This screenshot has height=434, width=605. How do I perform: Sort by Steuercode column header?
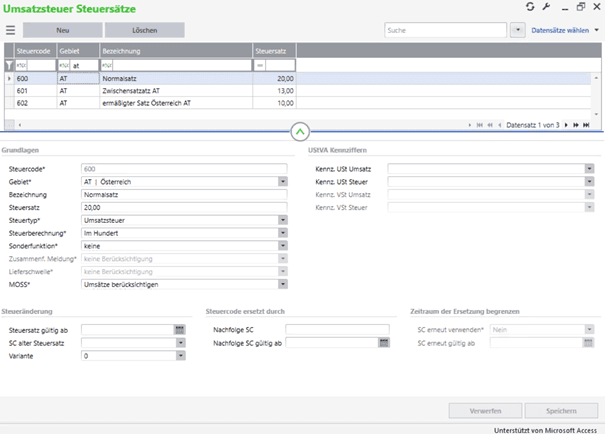point(35,51)
